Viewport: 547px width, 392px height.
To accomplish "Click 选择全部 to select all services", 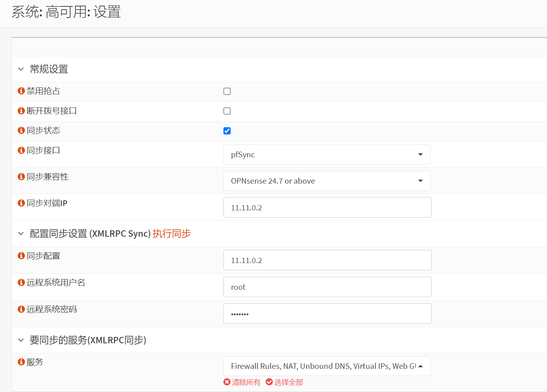I will 284,382.
